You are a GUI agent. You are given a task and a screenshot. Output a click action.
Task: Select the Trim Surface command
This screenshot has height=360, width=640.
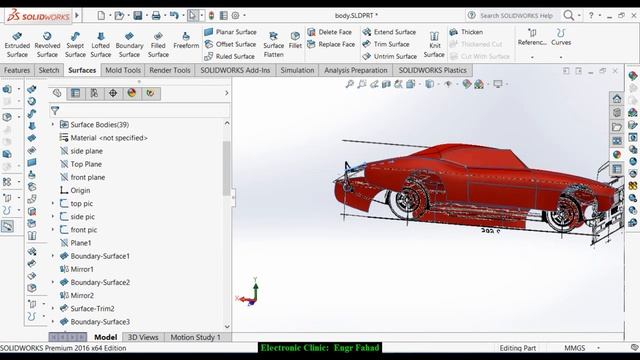pyautogui.click(x=386, y=44)
